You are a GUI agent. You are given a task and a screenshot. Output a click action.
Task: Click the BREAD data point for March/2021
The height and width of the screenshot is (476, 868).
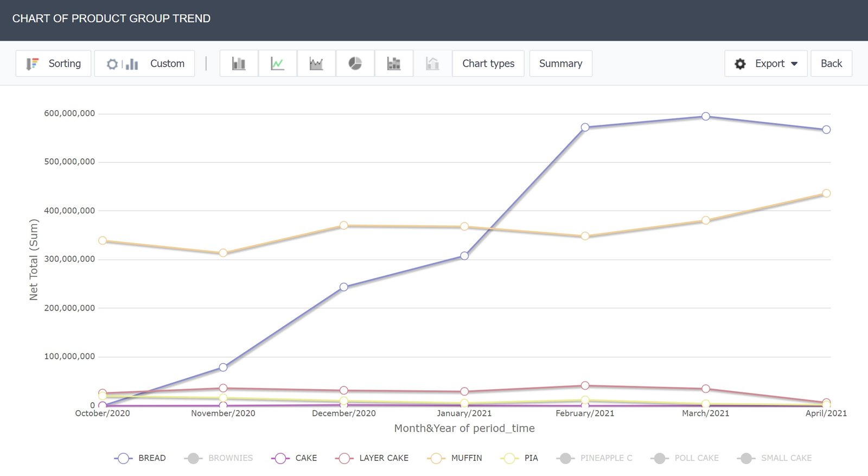click(705, 117)
